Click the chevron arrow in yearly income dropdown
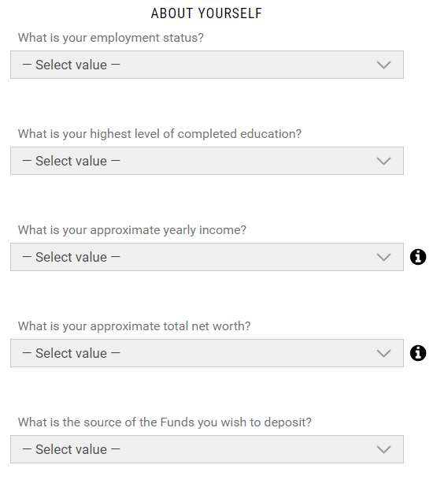Image resolution: width=448 pixels, height=491 pixels. (383, 258)
